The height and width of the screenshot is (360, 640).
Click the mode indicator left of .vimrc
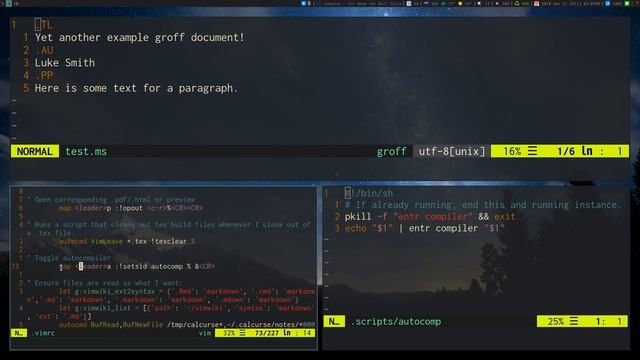click(19, 333)
